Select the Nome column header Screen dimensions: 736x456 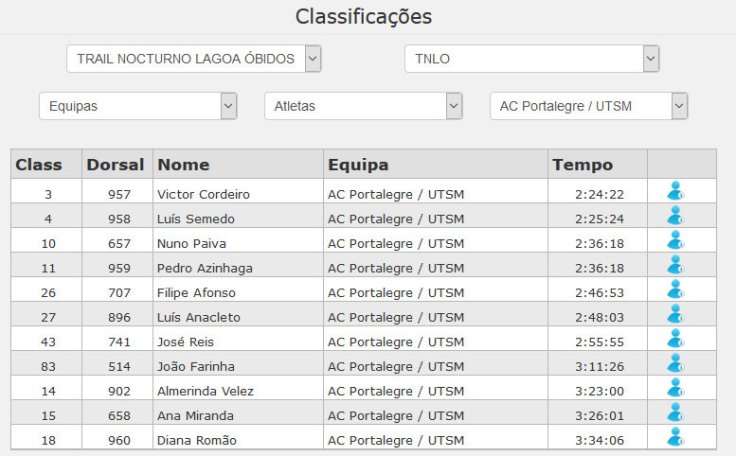pyautogui.click(x=183, y=165)
